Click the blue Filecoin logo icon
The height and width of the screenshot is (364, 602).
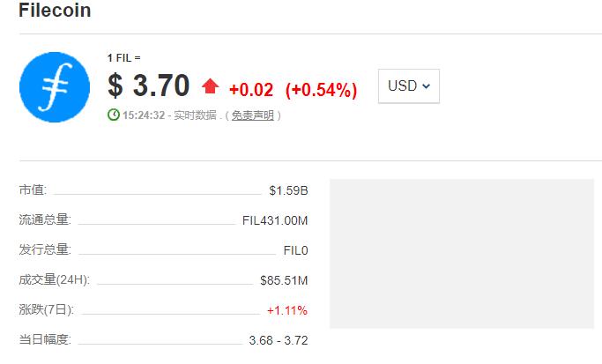55,86
